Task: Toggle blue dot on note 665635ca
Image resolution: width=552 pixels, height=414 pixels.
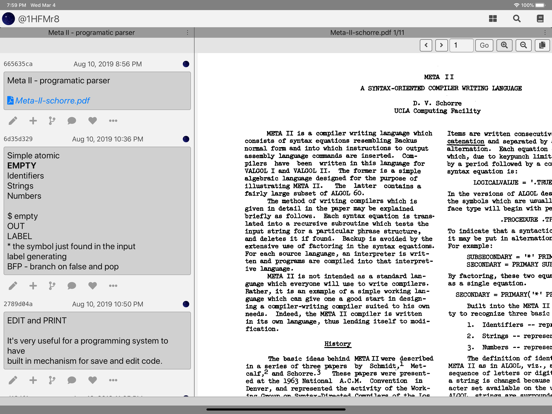Action: pos(186,64)
